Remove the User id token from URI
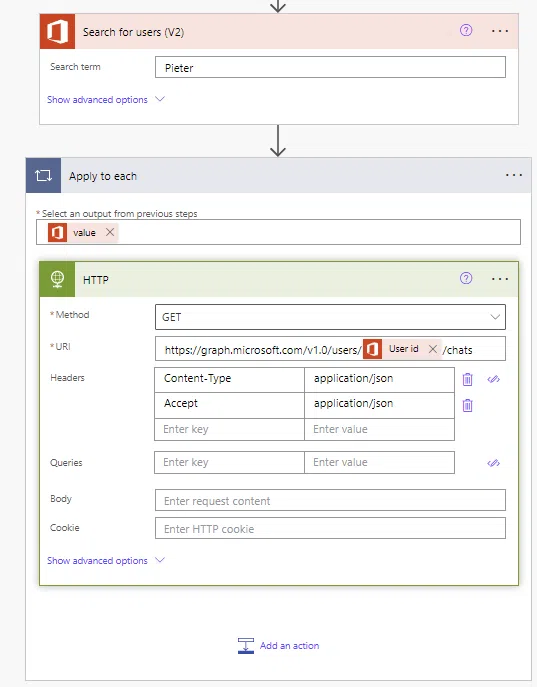 pos(433,349)
